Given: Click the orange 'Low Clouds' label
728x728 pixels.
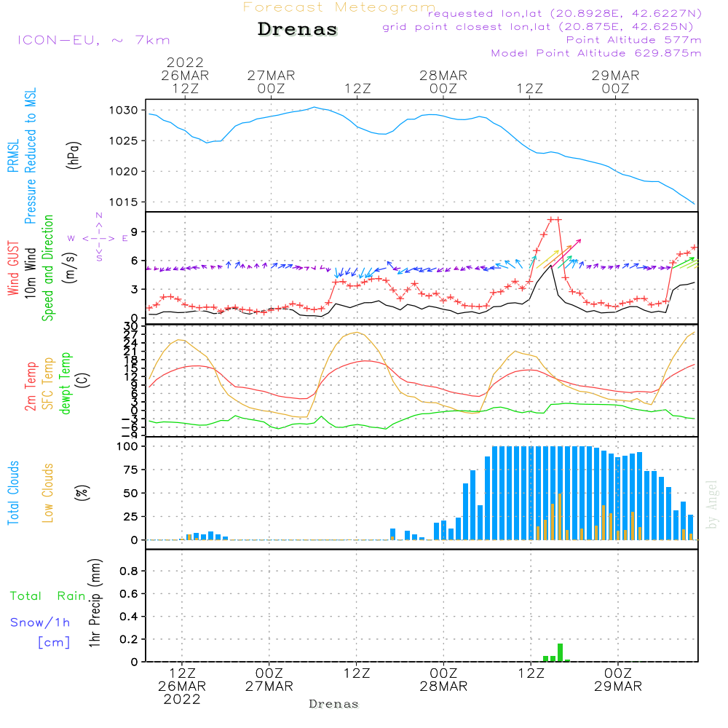Looking at the screenshot, I should 48,493.
